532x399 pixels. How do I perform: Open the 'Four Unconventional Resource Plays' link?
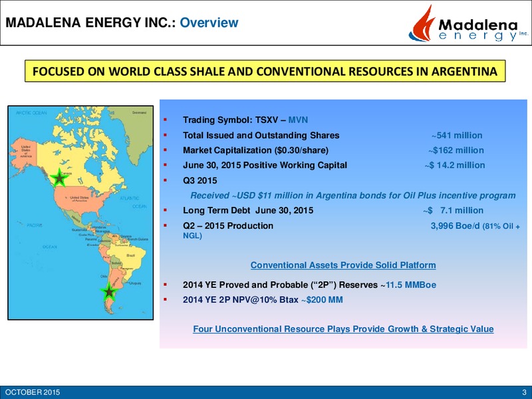(x=343, y=329)
